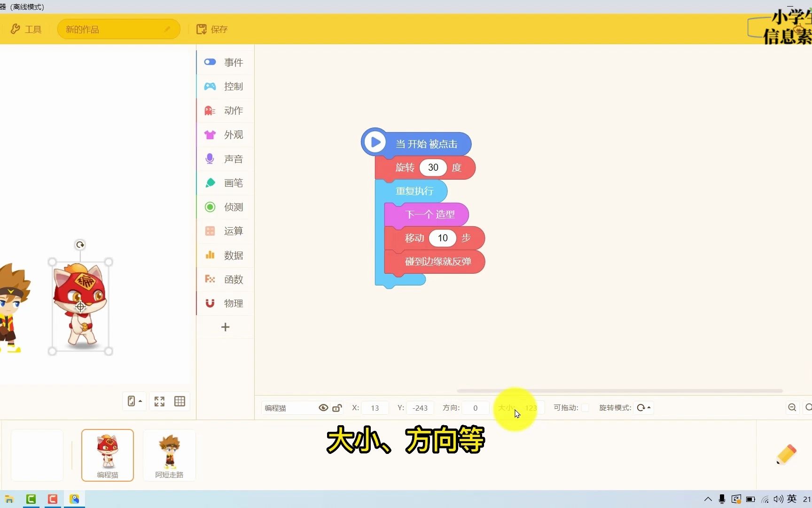Screen dimensions: 812x508
Task: Select the 控制 (Control) block category
Action: click(224, 86)
